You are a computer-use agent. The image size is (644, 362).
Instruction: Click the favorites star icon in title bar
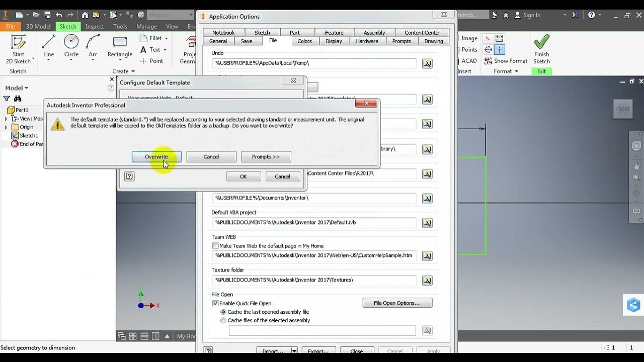pos(506,15)
